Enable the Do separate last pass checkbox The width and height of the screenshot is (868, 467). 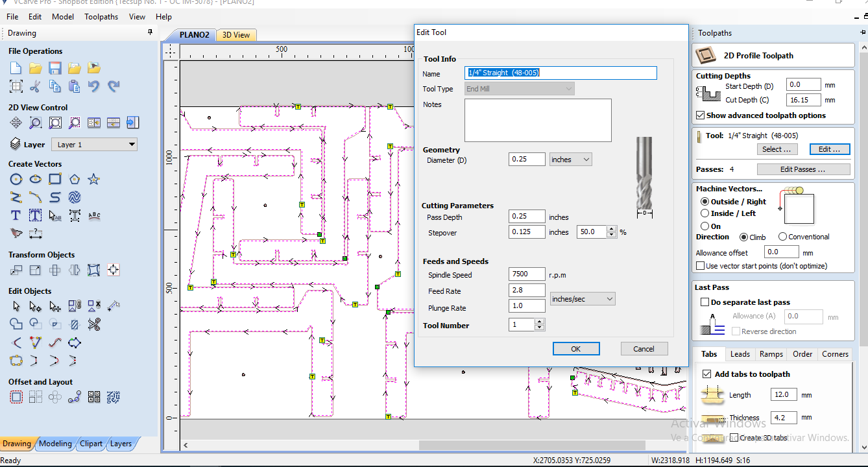[x=705, y=302]
